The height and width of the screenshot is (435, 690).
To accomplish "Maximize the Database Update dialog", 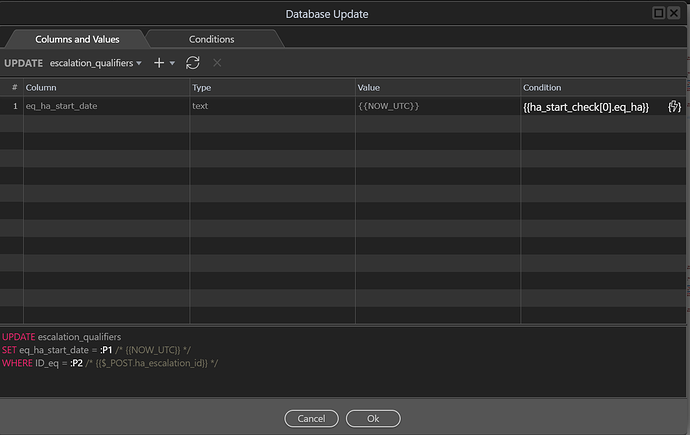I will click(659, 13).
